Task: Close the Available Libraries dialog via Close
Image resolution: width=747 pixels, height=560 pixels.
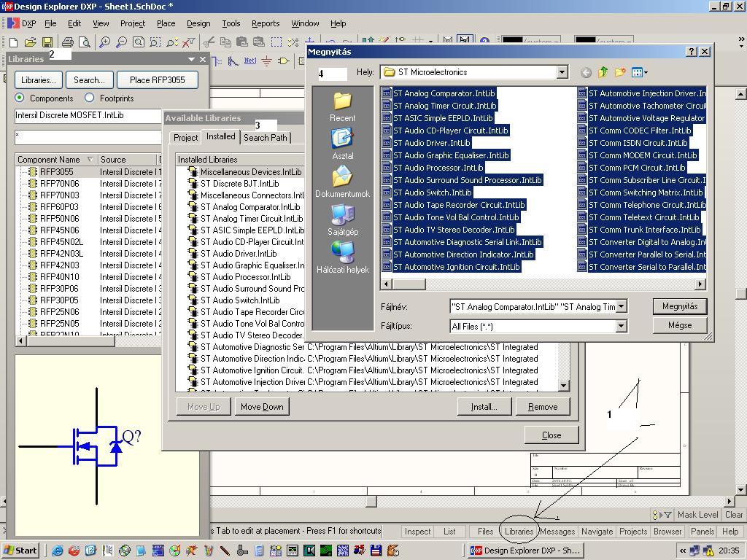Action: click(551, 435)
